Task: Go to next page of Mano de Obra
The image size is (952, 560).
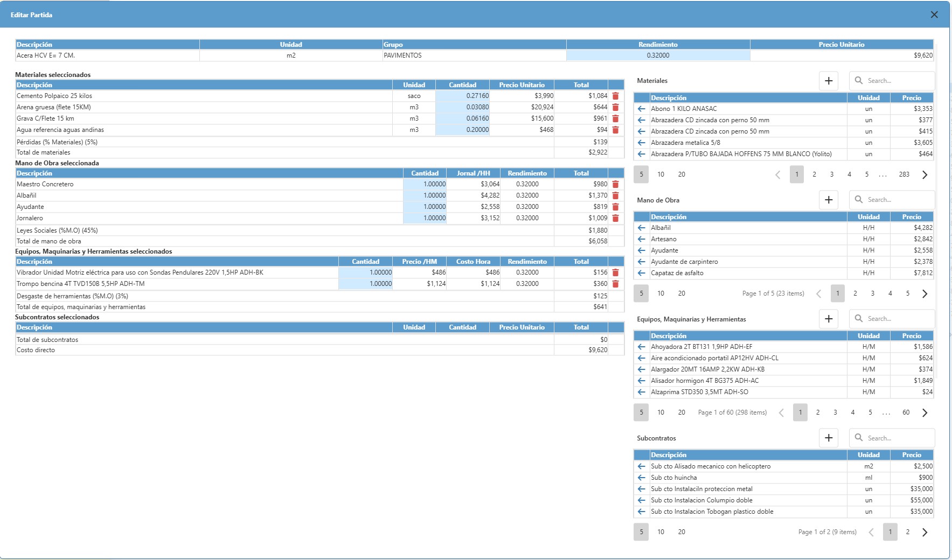Action: 925,293
